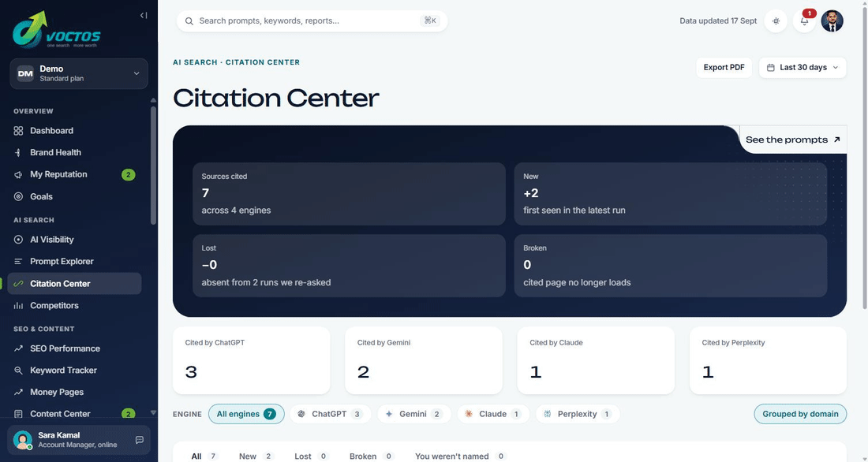The height and width of the screenshot is (462, 868).
Task: Click the Voctos logo
Action: pyautogui.click(x=57, y=30)
